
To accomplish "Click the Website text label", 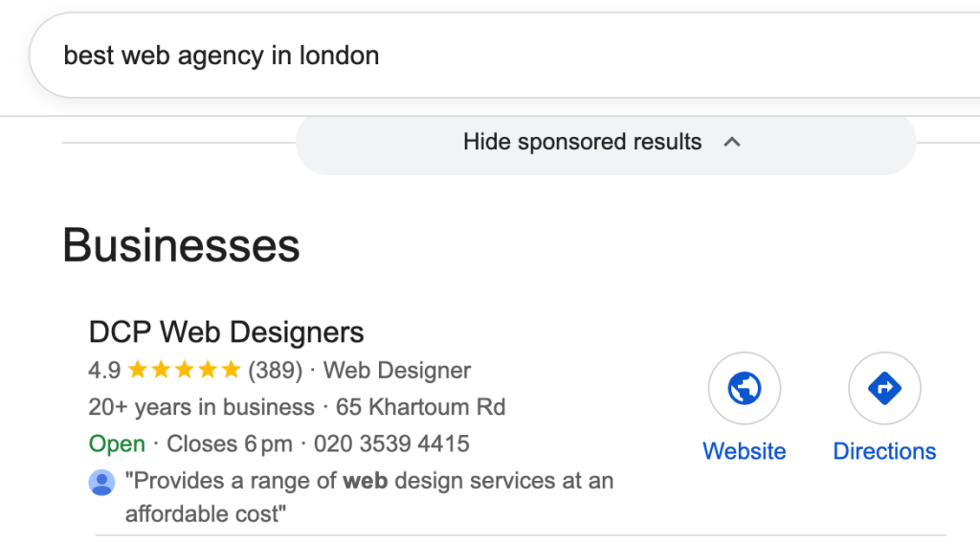I will tap(744, 451).
